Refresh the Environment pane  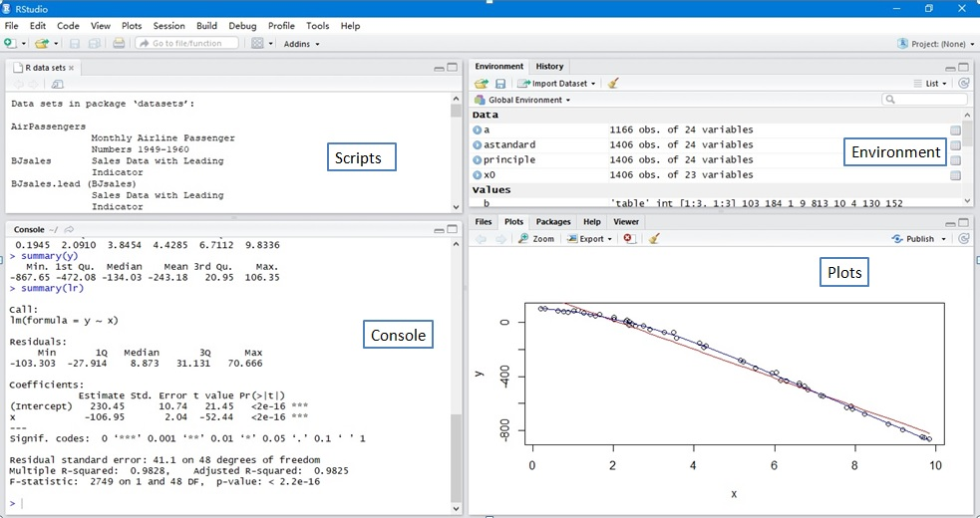coord(963,83)
